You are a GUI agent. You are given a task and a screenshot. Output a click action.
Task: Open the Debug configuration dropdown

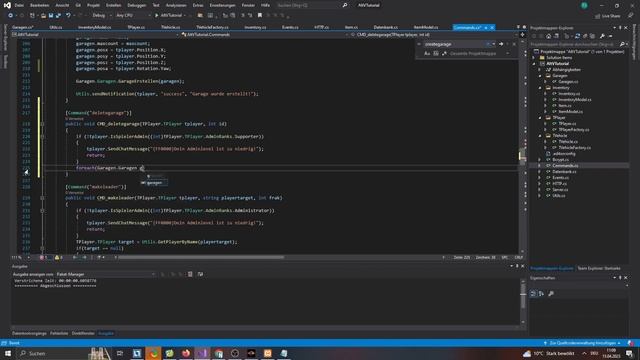click(101, 16)
